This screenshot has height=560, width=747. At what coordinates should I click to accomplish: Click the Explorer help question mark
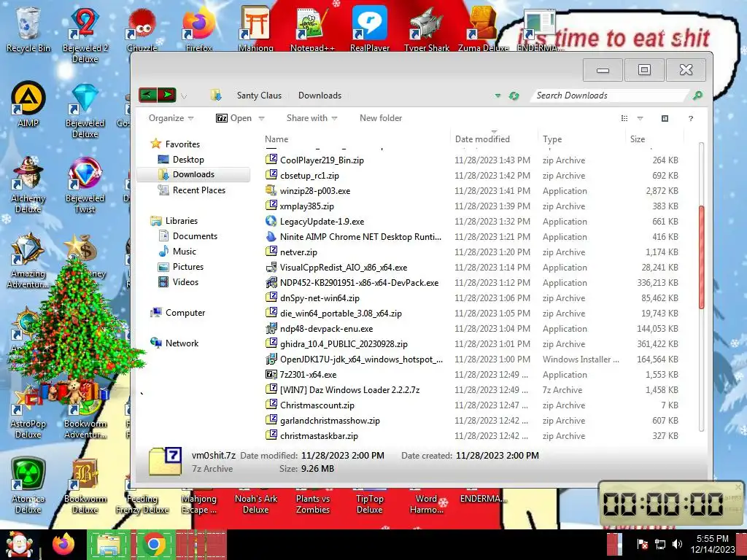click(x=691, y=118)
